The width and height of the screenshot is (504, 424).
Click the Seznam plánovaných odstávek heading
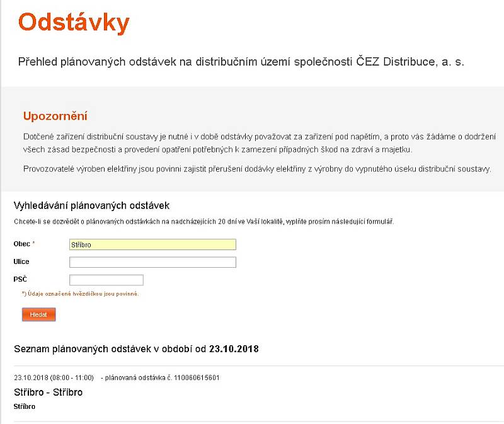[x=136, y=349]
